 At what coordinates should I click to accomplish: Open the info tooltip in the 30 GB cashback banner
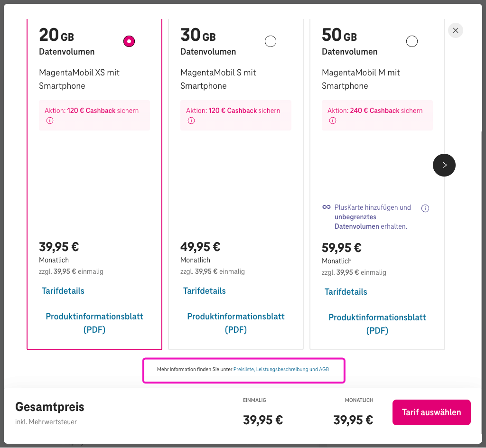(191, 121)
